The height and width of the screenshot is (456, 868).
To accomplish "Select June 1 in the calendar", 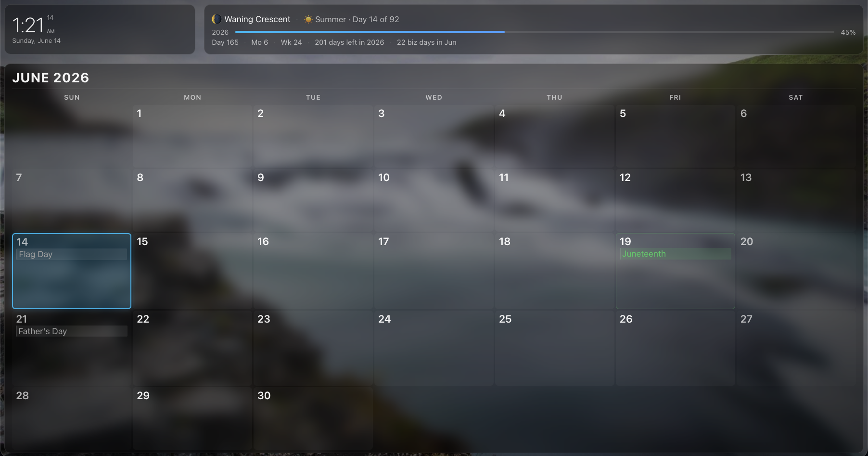I will (192, 136).
